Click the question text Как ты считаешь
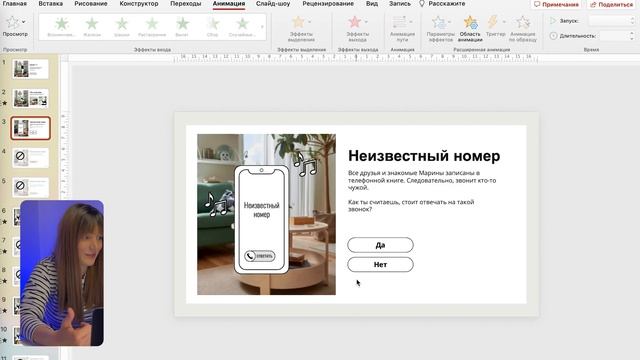Screen dimensions: 640x360 click(411, 205)
